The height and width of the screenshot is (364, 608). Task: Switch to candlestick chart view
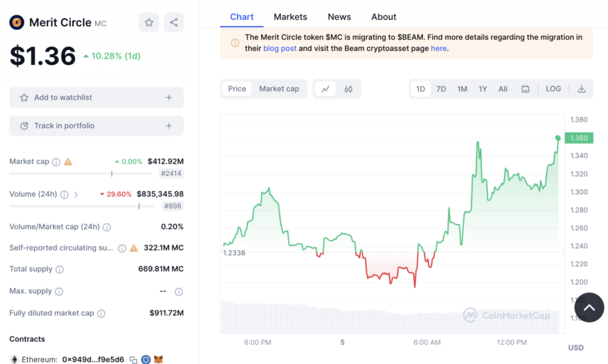tap(348, 89)
